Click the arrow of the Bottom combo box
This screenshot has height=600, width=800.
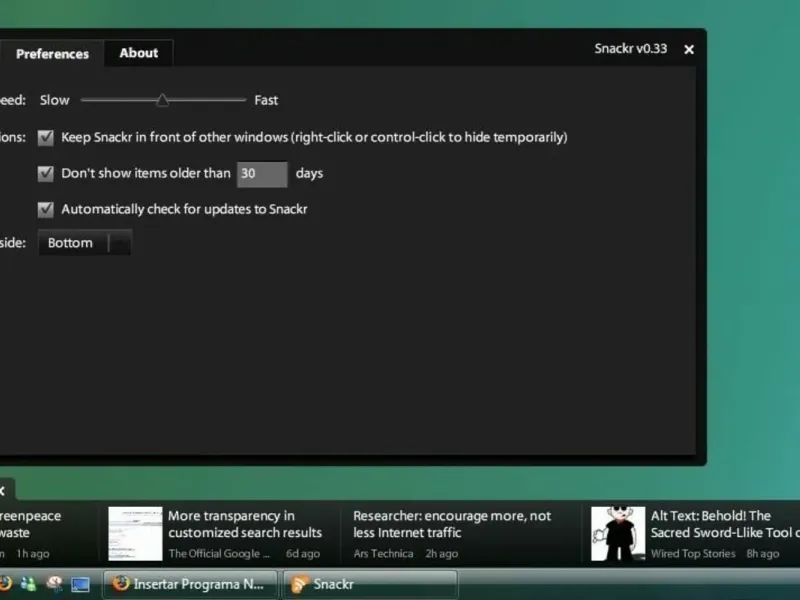(x=120, y=243)
